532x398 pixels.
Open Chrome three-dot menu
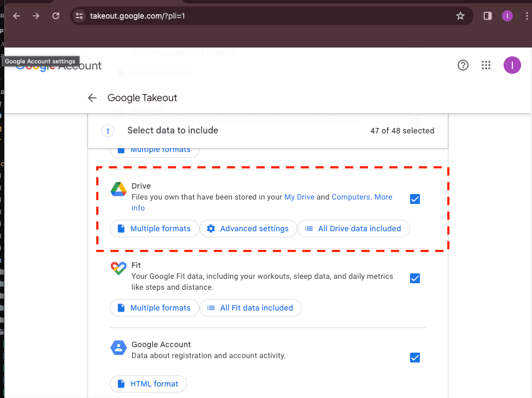(x=527, y=16)
